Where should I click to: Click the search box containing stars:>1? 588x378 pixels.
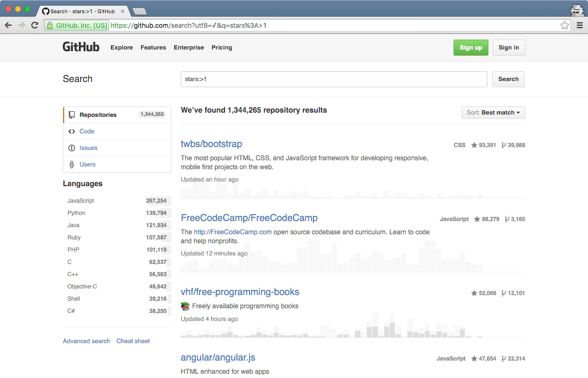click(x=334, y=79)
